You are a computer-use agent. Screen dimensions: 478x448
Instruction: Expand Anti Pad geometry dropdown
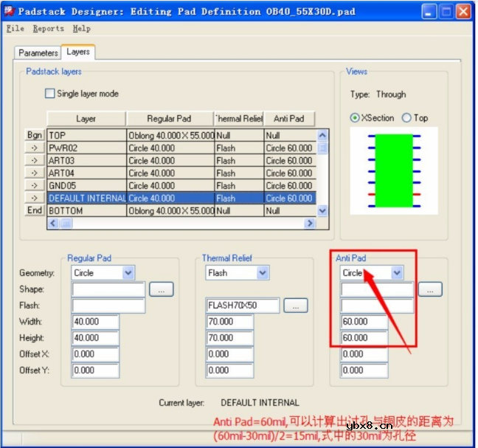click(397, 273)
